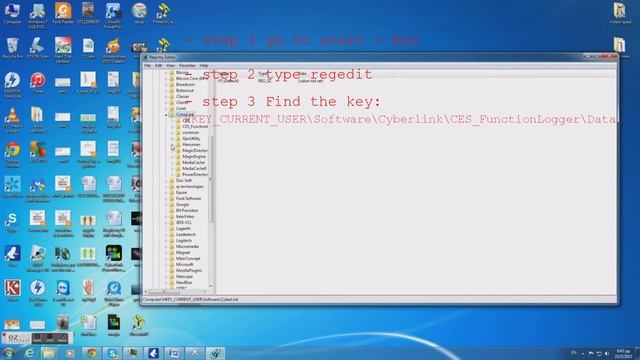This screenshot has height=360, width=640.
Task: Open the Windows Start menu
Action: [x=8, y=353]
